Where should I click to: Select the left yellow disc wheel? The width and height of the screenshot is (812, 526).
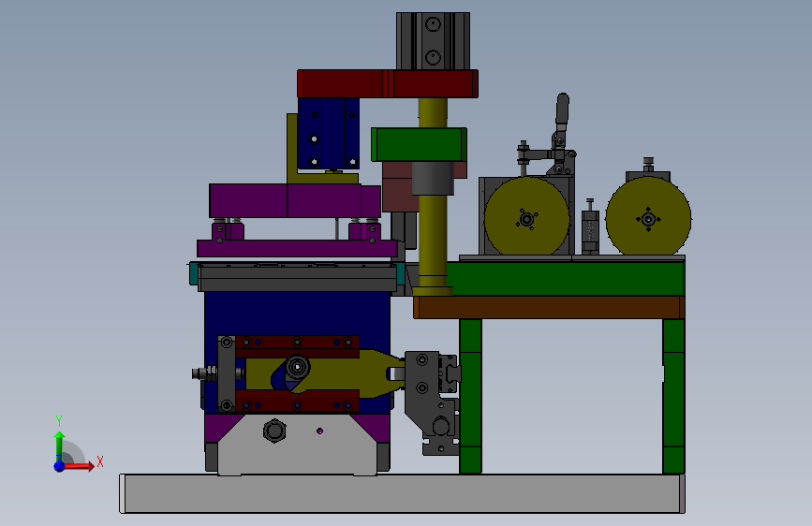click(526, 218)
